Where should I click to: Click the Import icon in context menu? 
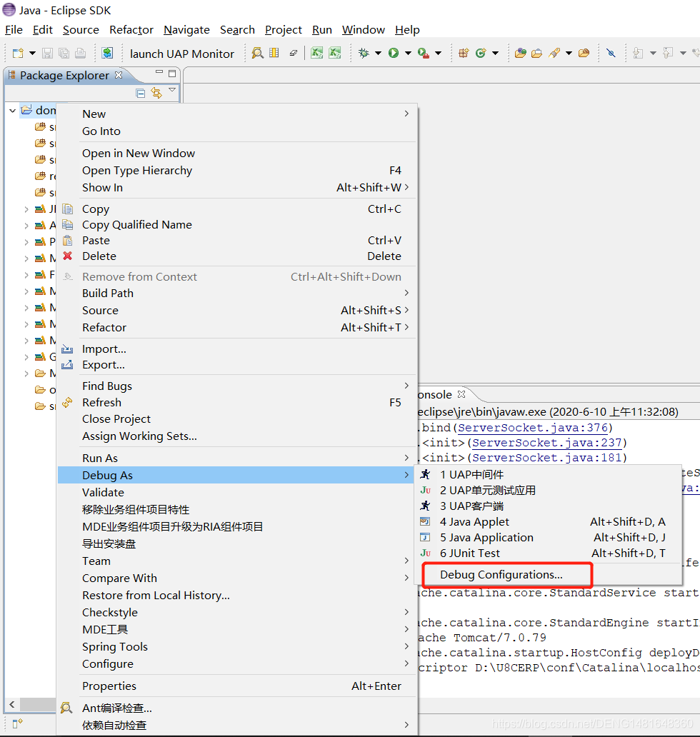point(67,349)
